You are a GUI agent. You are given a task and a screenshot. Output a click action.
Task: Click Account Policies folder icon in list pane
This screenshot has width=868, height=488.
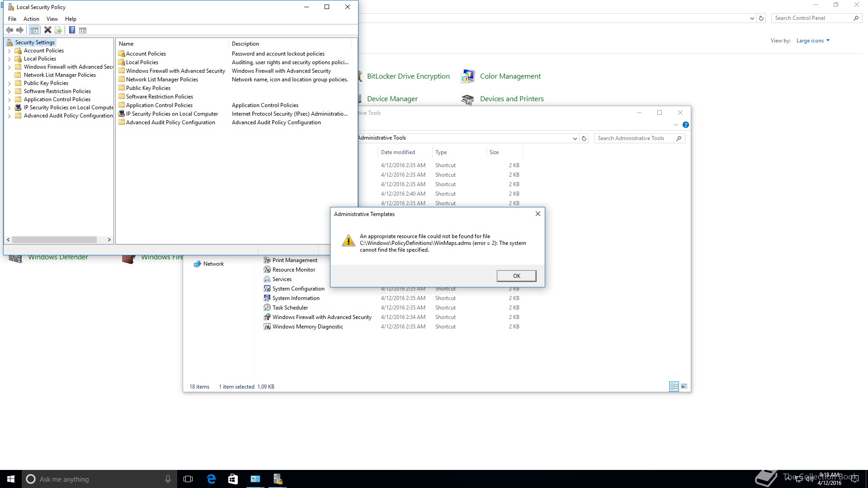(x=122, y=54)
